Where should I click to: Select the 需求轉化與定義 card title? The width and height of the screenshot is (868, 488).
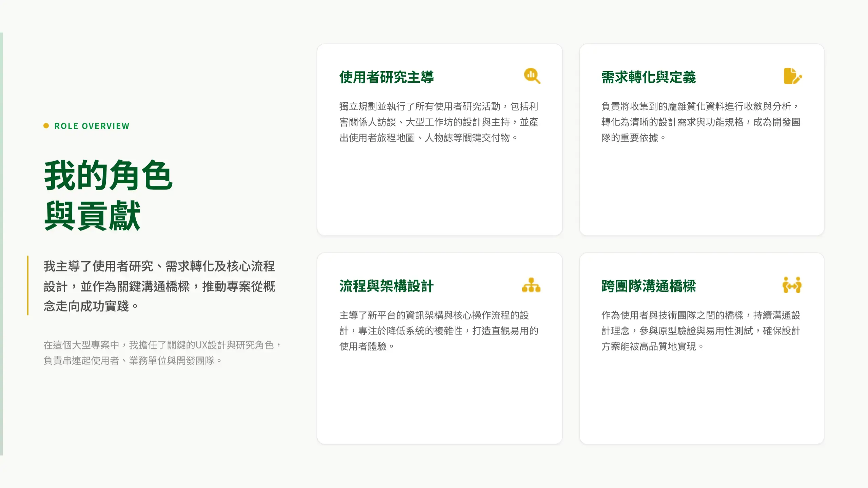coord(648,77)
